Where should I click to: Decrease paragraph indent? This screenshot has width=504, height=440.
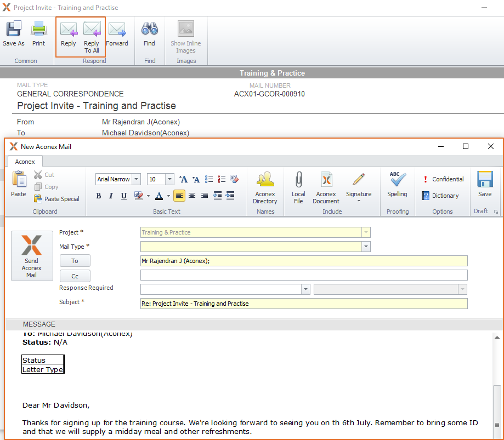click(218, 195)
